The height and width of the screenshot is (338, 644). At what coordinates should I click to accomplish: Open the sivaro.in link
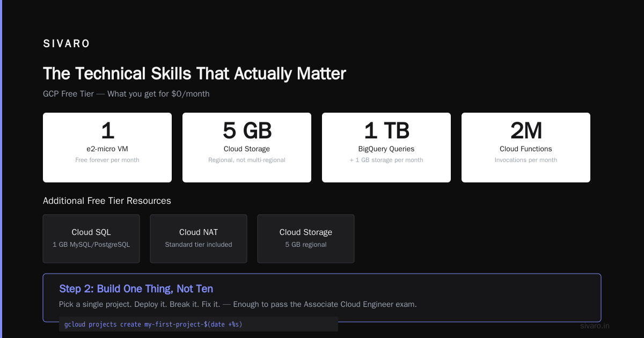[595, 326]
